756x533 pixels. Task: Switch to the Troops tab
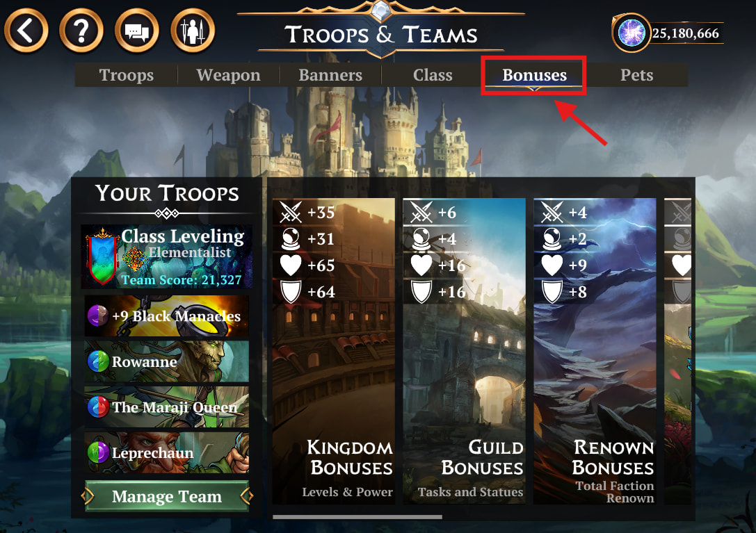tap(127, 75)
